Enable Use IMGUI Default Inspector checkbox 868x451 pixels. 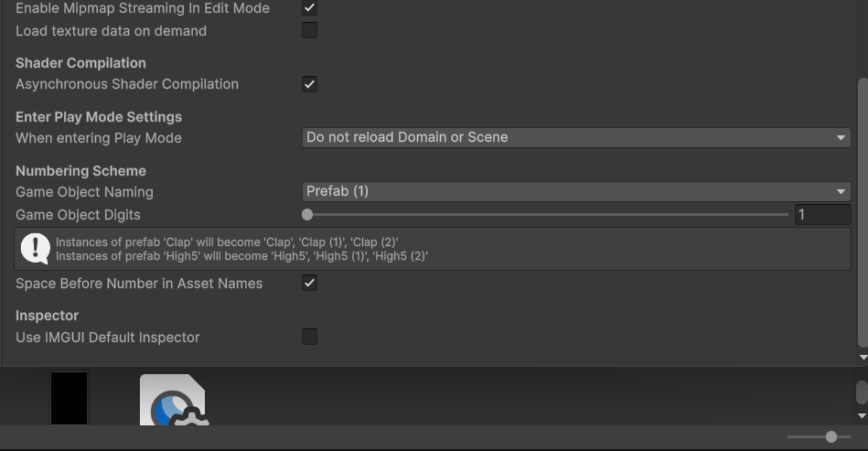309,337
